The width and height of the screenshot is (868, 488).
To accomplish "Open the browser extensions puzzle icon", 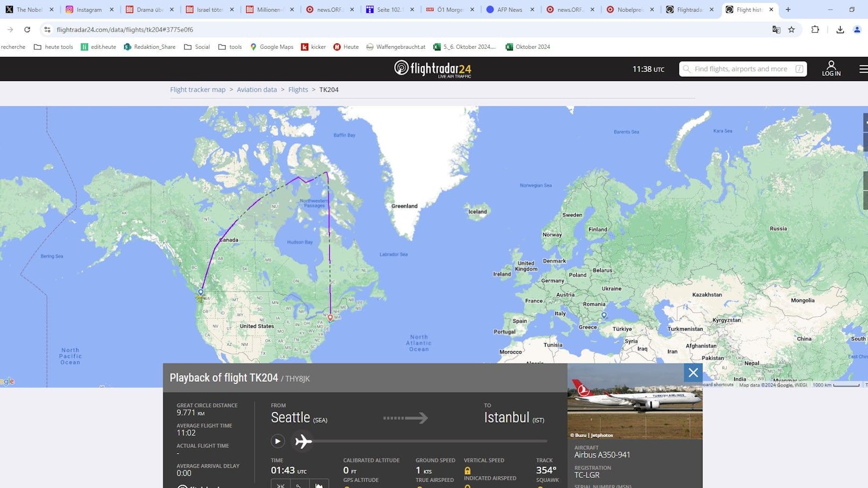I will click(815, 30).
